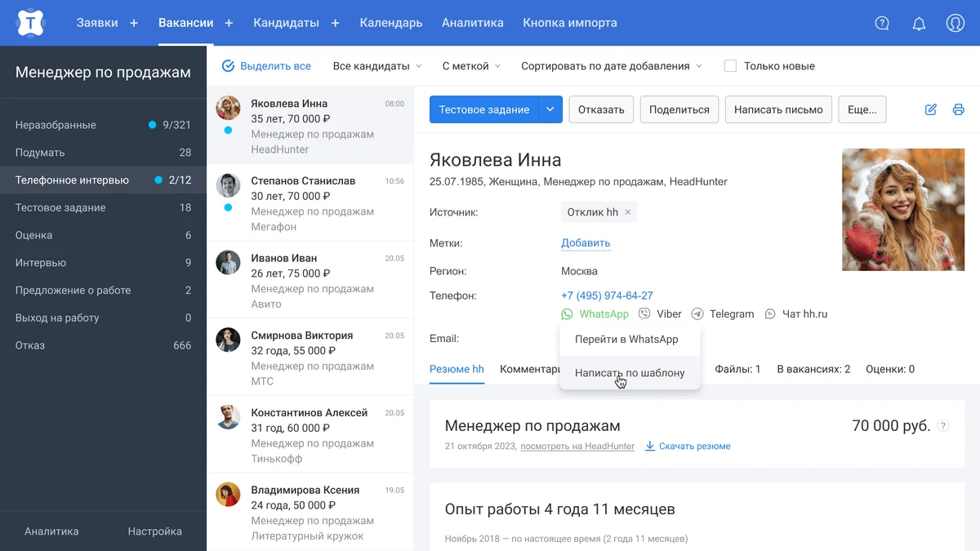This screenshot has width=980, height=551.
Task: Expand the Тестовое задание button arrow
Action: 550,109
